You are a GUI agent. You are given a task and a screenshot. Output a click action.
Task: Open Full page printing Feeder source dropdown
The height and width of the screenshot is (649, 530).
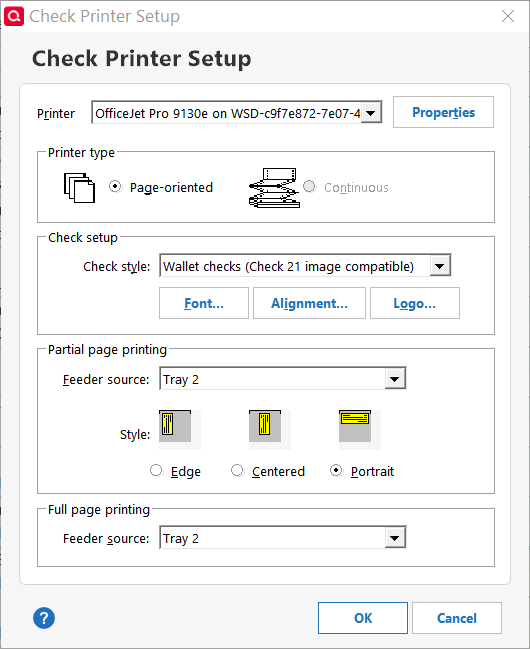(x=395, y=538)
